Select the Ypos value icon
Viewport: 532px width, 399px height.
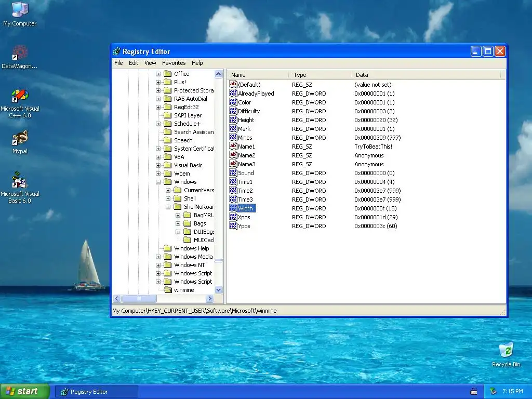point(233,225)
